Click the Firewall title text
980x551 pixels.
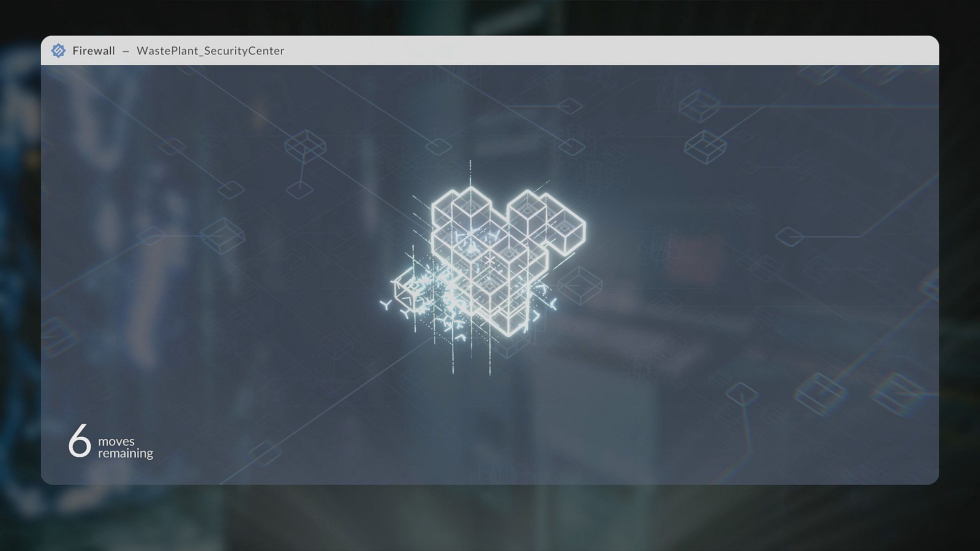(94, 51)
